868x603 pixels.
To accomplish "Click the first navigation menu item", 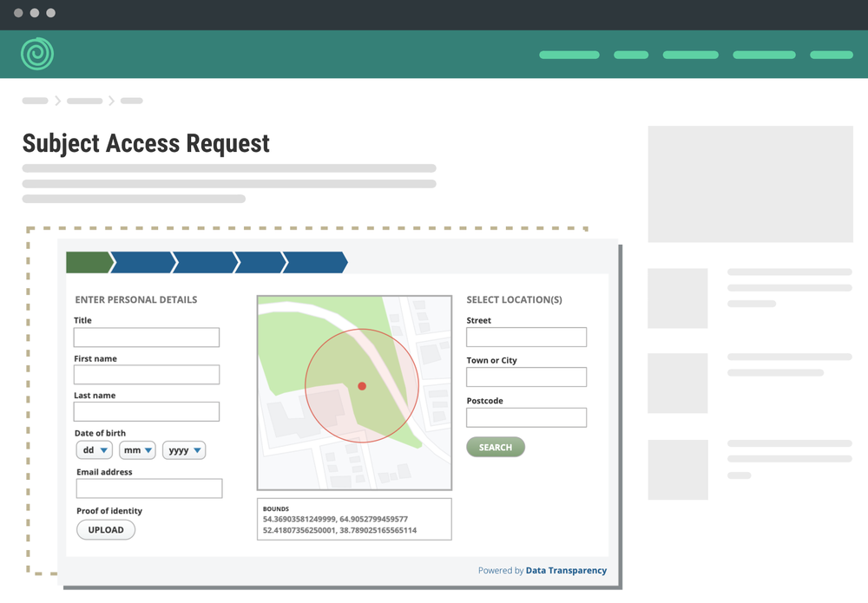I will pyautogui.click(x=569, y=55).
